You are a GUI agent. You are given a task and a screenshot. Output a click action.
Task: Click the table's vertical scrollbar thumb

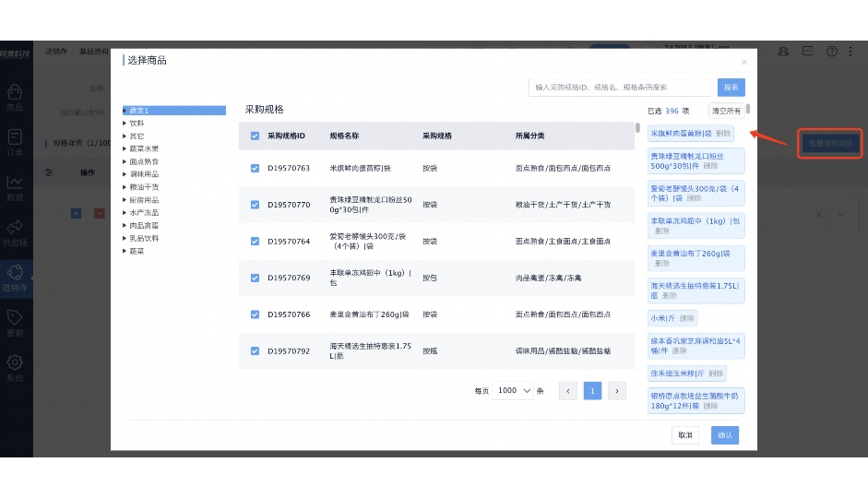[637, 128]
